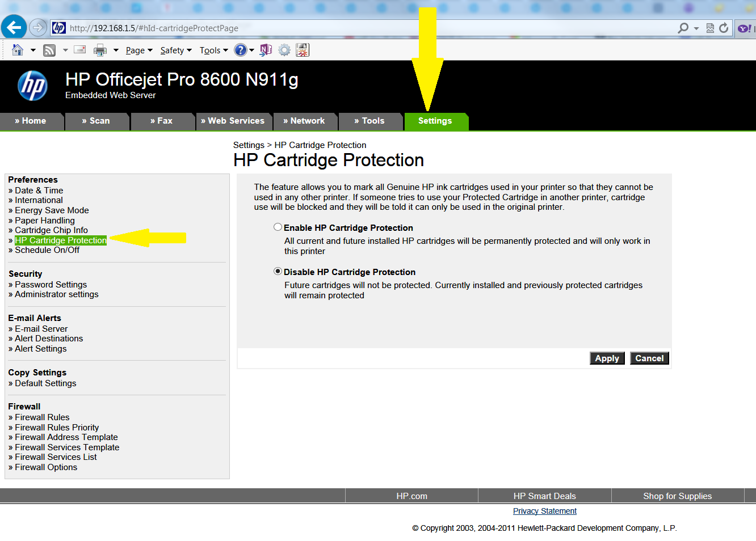
Task: Open Password Settings under Security
Action: point(51,285)
